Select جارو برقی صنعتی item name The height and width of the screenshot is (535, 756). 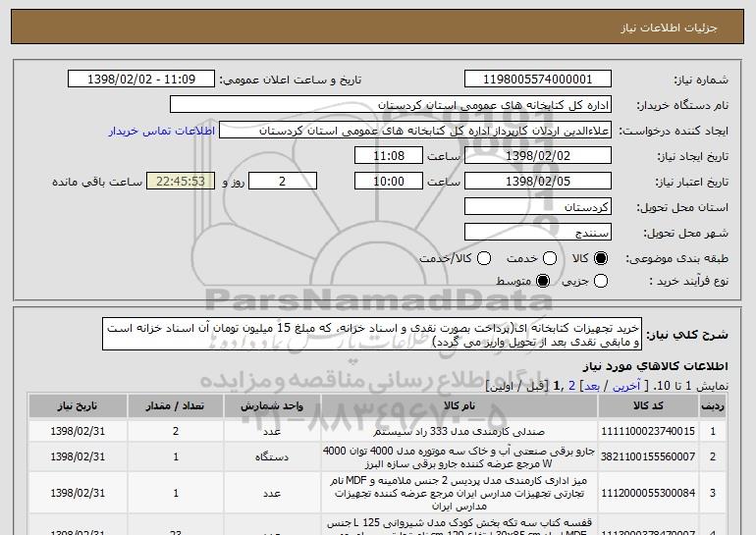click(459, 456)
